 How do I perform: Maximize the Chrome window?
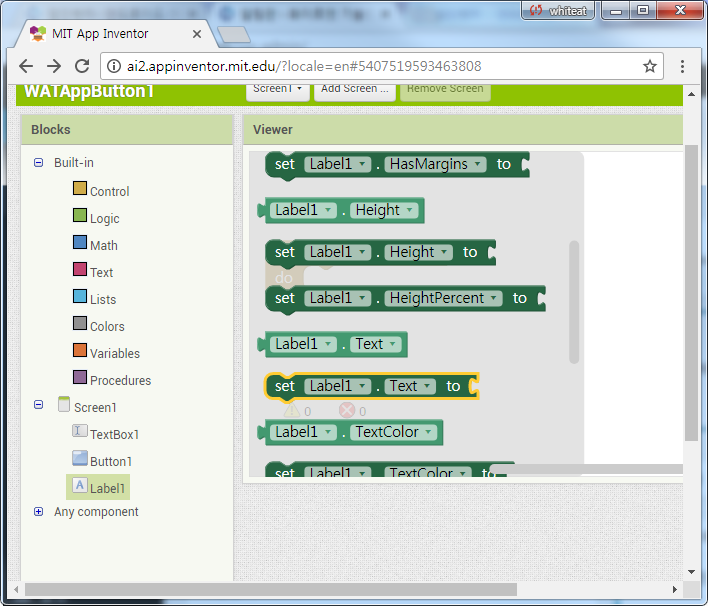pos(643,10)
